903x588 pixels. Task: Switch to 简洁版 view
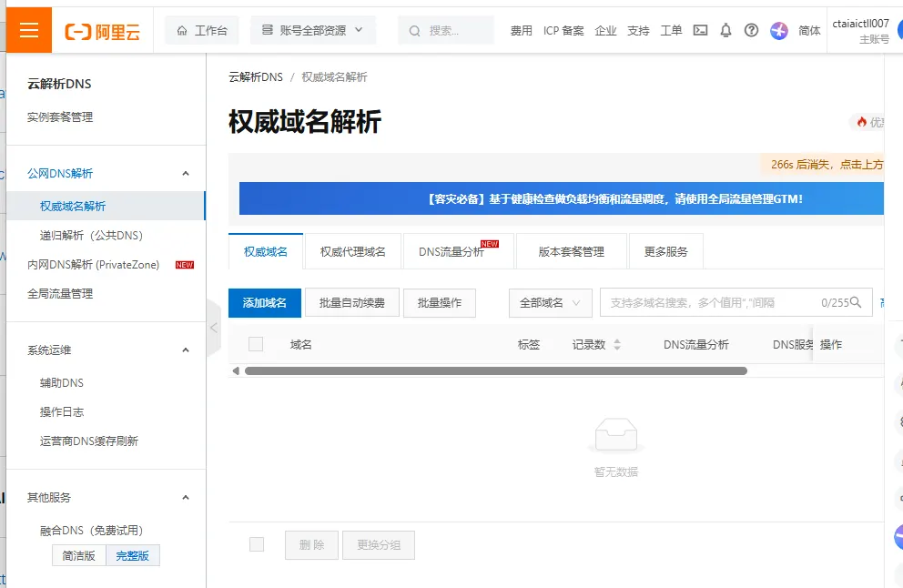pyautogui.click(x=79, y=556)
